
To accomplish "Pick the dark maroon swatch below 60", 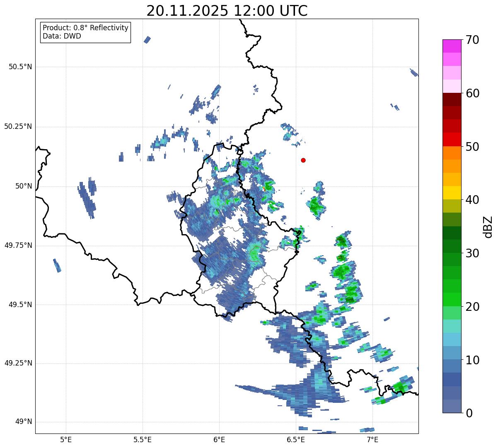I will pos(452,99).
